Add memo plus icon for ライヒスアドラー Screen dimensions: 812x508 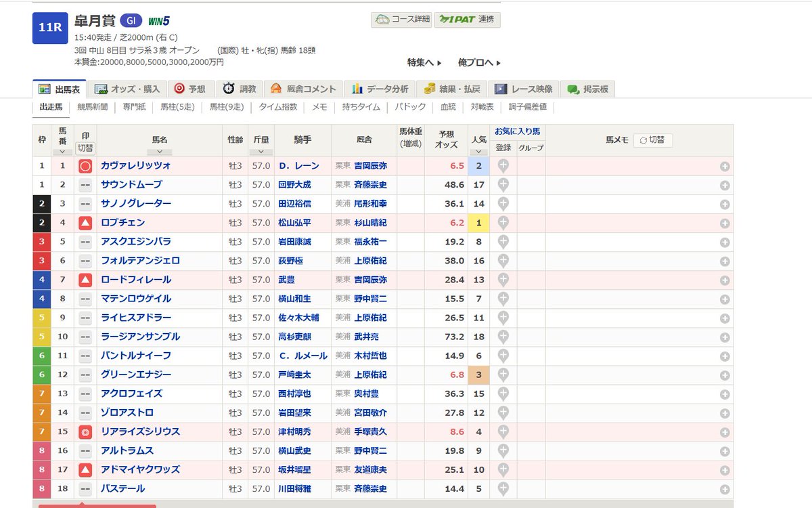coord(725,318)
